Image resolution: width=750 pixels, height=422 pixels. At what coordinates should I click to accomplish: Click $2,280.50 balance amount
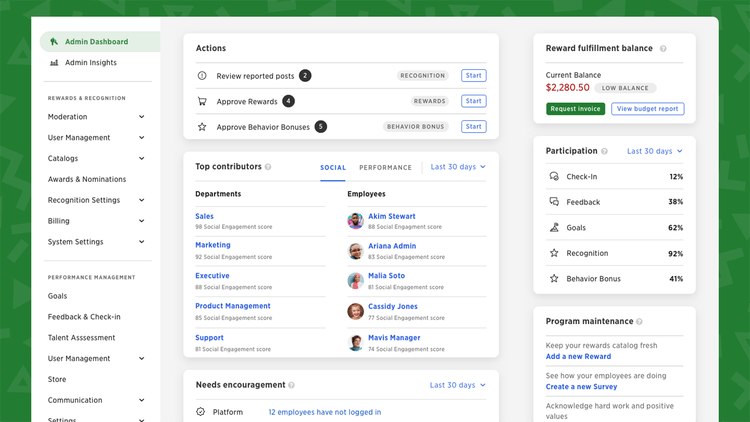pyautogui.click(x=568, y=88)
